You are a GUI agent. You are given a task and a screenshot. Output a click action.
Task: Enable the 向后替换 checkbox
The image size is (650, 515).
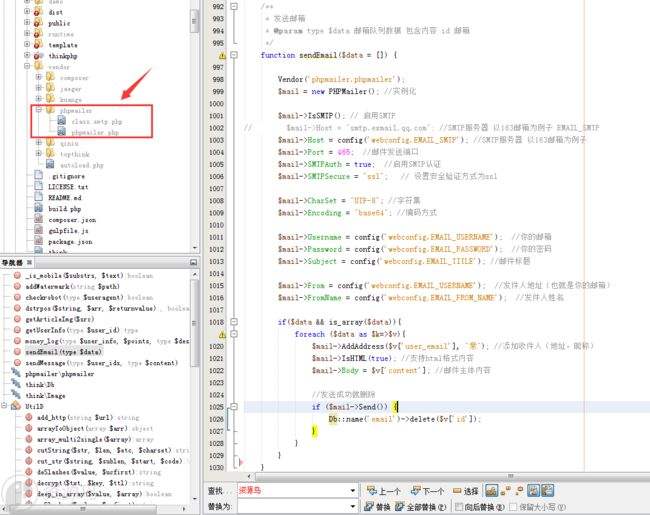459,507
